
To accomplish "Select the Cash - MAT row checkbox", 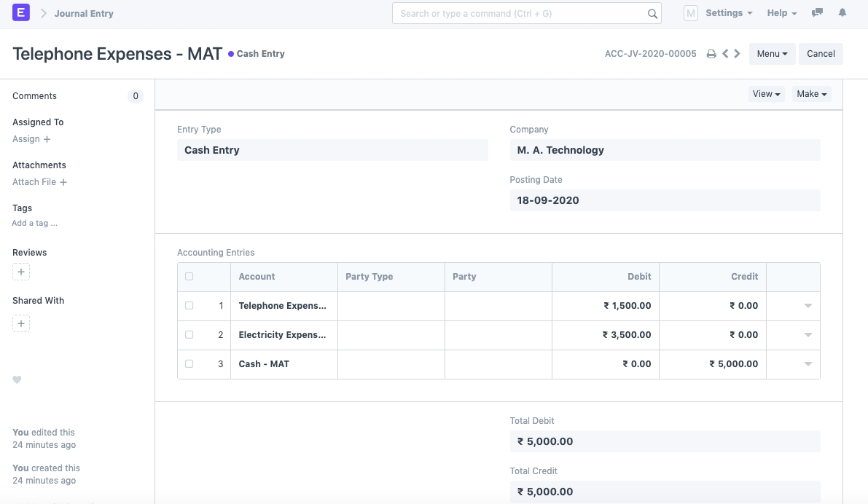I will click(x=189, y=364).
